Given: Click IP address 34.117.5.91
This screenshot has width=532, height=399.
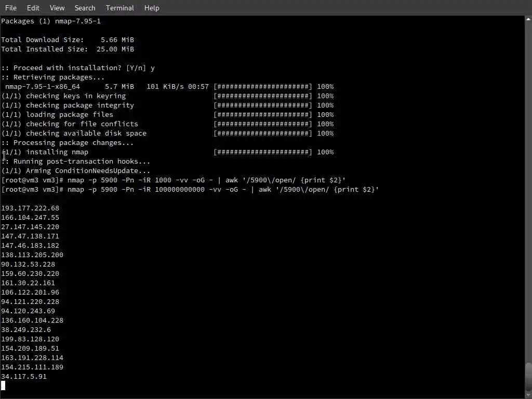Looking at the screenshot, I should point(24,376).
